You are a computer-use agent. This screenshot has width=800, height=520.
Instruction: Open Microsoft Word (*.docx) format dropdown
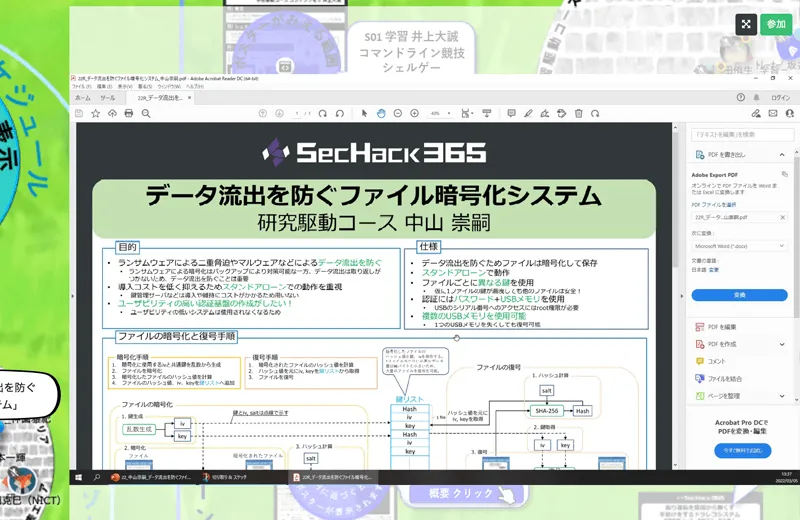click(x=739, y=246)
